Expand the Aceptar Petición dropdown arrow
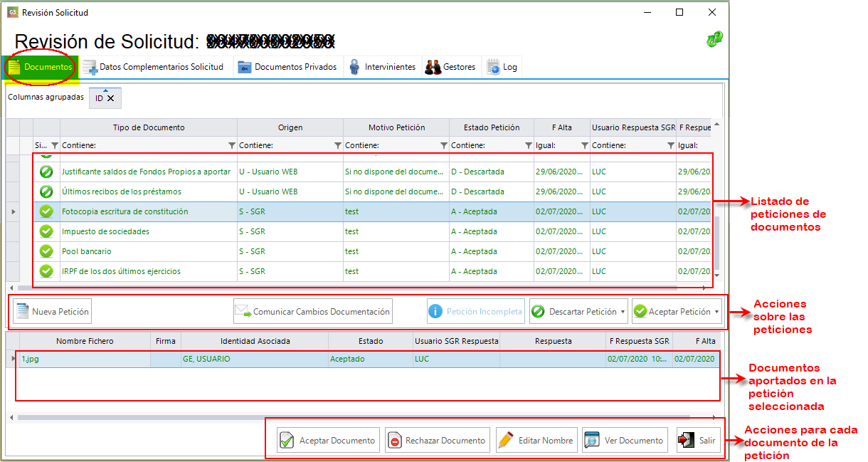868x462 pixels. tap(717, 311)
